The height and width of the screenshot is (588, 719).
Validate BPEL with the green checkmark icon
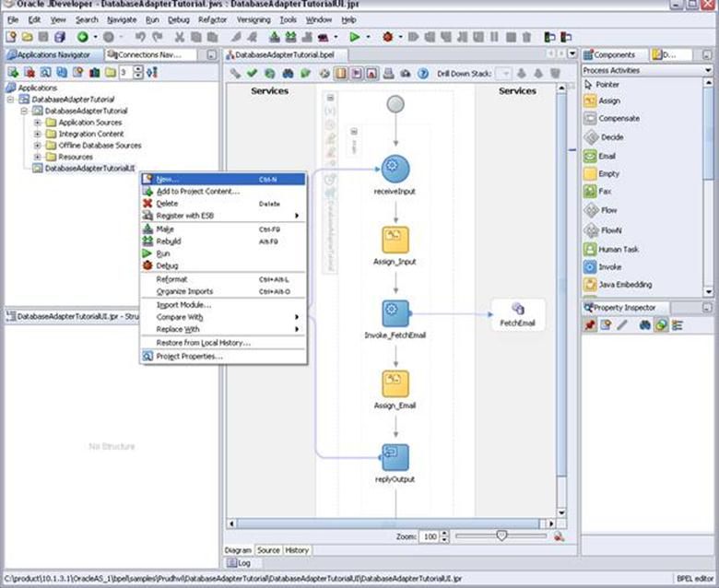tap(252, 74)
